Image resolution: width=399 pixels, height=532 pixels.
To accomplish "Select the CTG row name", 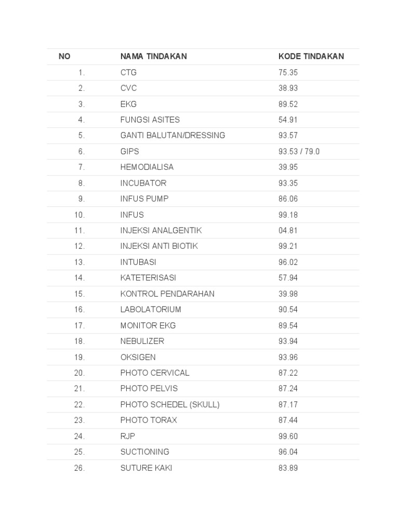I will click(x=128, y=72).
